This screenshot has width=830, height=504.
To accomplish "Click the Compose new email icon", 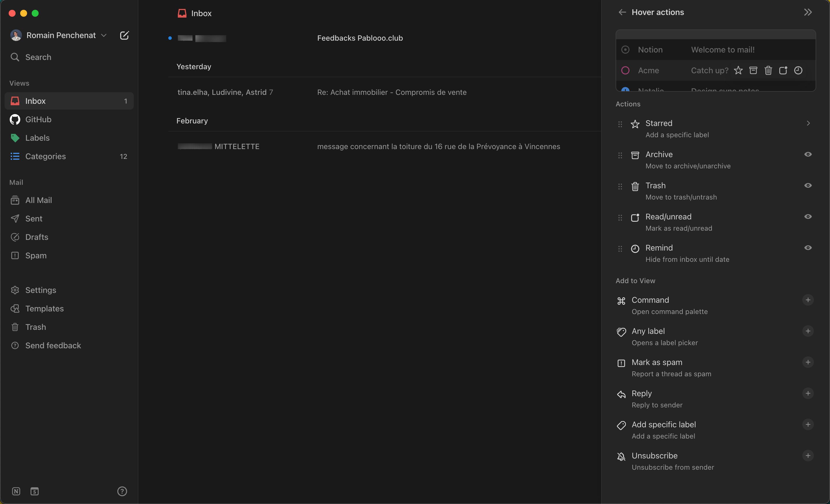I will click(124, 35).
